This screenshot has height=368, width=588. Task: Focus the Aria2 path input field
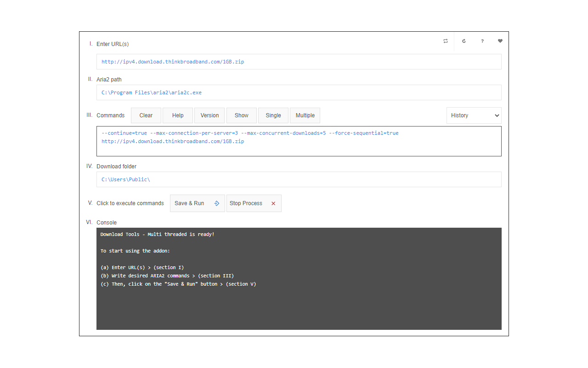tap(299, 92)
